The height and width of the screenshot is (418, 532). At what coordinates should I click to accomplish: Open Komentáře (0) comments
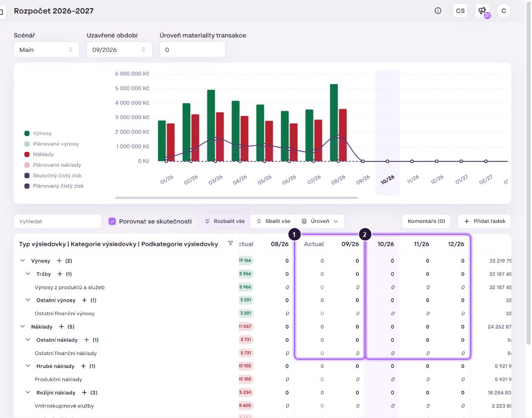[x=426, y=221]
